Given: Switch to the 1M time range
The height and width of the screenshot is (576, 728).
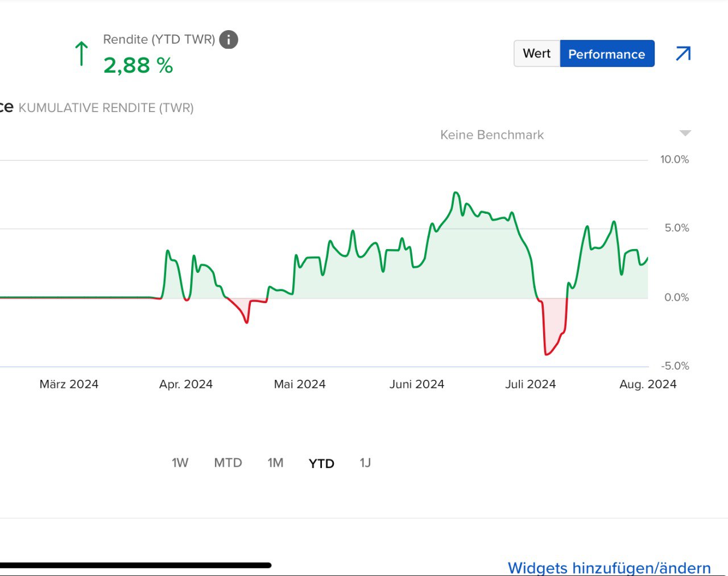Looking at the screenshot, I should click(275, 463).
